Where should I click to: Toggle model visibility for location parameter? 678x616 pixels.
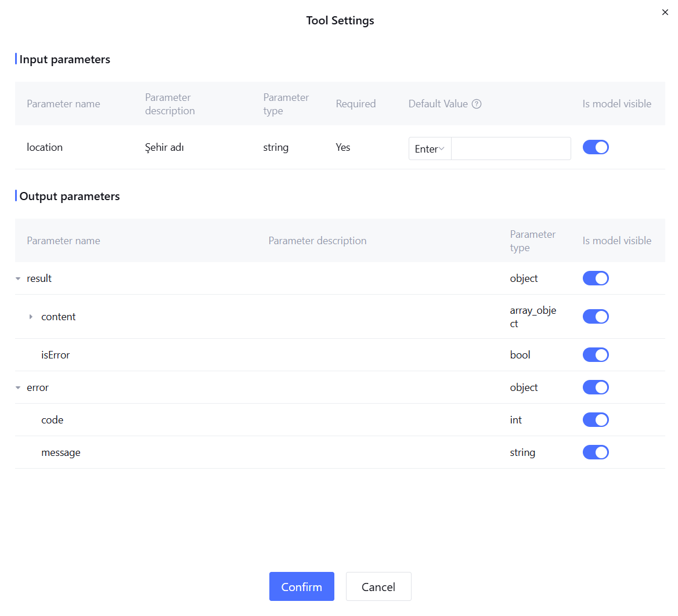click(596, 147)
